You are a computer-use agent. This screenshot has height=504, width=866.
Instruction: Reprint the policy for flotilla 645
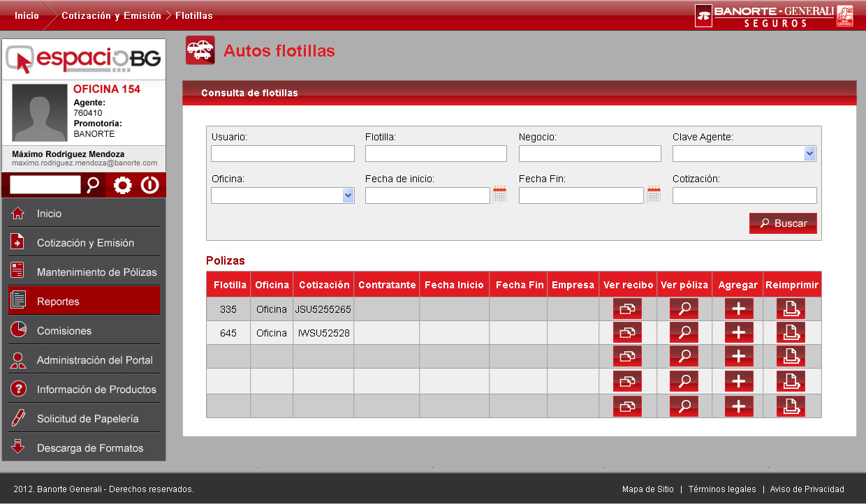click(x=791, y=333)
